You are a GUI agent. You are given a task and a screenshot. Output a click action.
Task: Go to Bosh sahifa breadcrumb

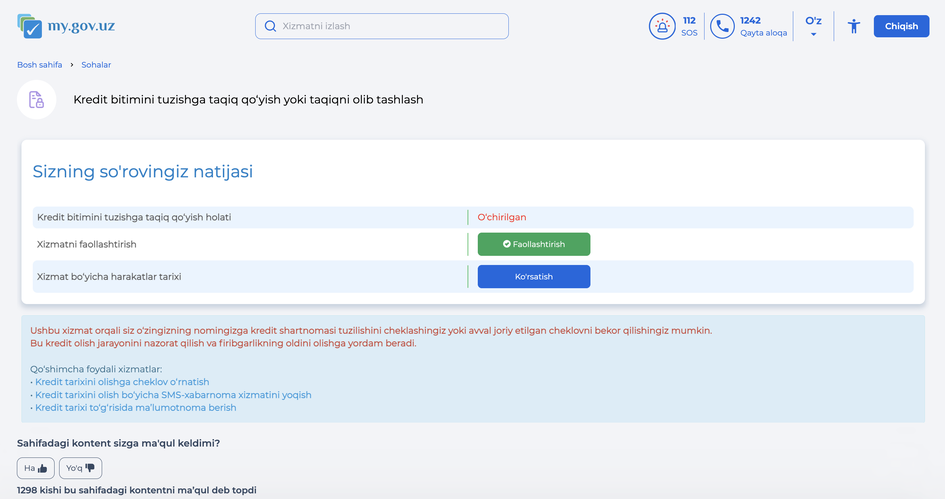pyautogui.click(x=40, y=65)
